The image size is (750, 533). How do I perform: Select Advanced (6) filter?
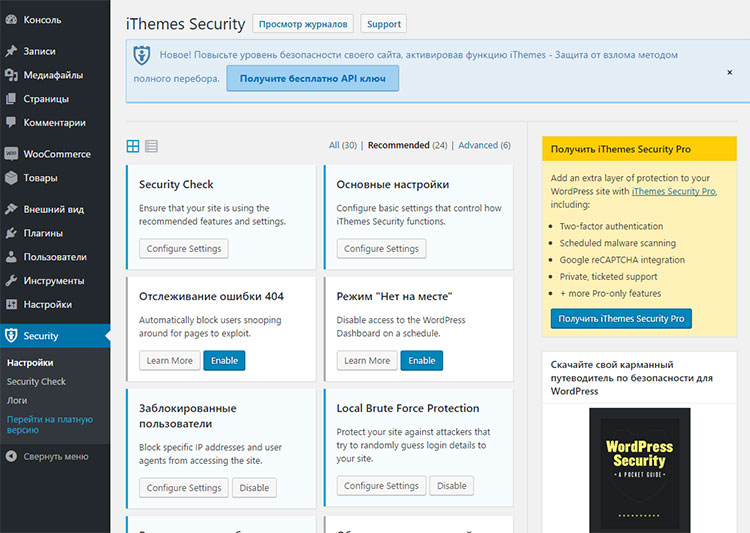pyautogui.click(x=484, y=145)
